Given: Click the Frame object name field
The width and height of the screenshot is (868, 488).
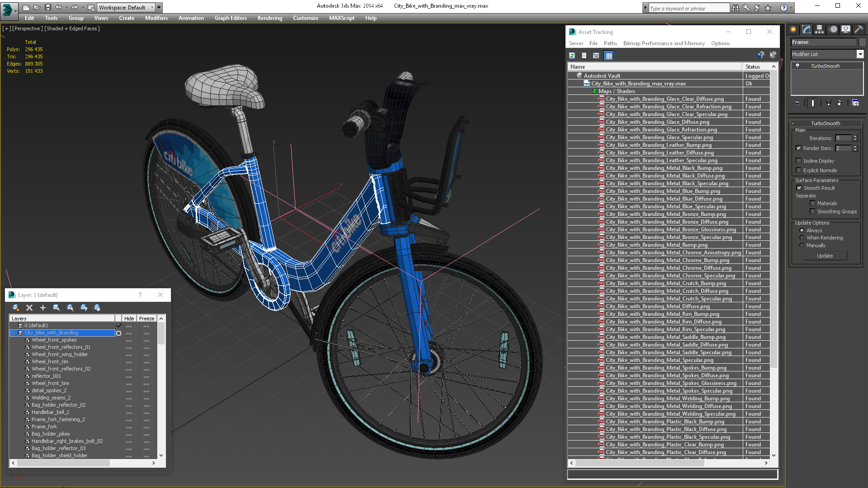Looking at the screenshot, I should point(823,42).
